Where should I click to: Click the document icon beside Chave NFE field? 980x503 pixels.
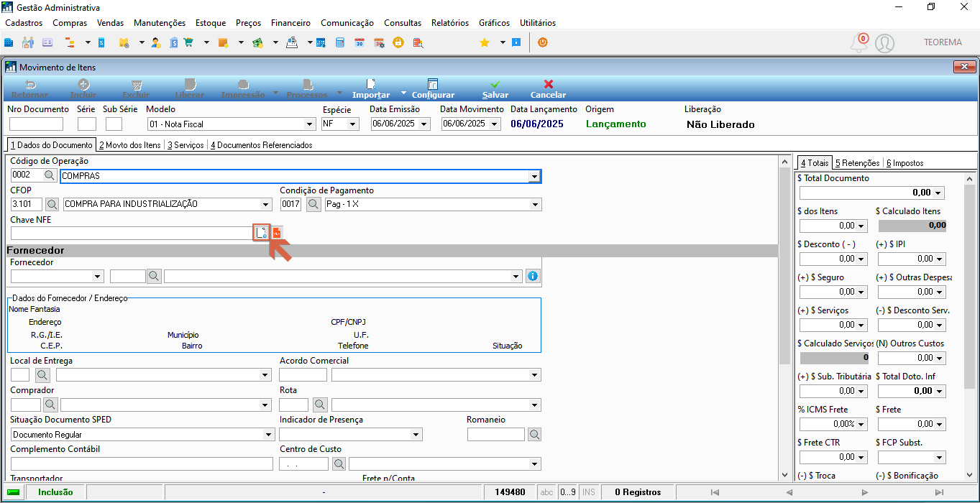(262, 232)
